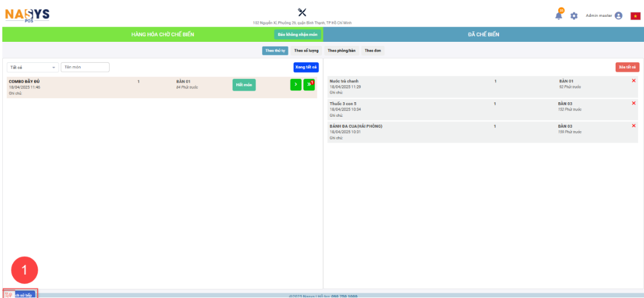
Task: Remove Thuốc 3 con 5 with red X
Action: tap(634, 103)
